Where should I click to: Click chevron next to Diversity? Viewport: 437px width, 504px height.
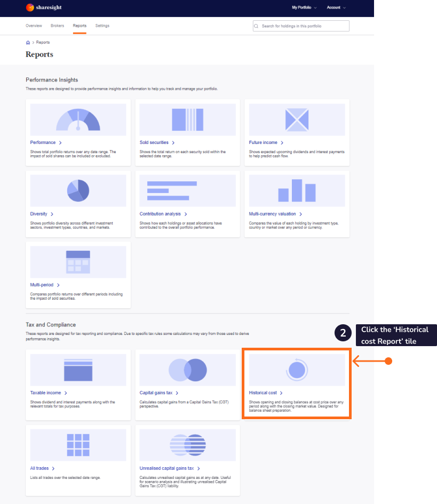pos(52,214)
